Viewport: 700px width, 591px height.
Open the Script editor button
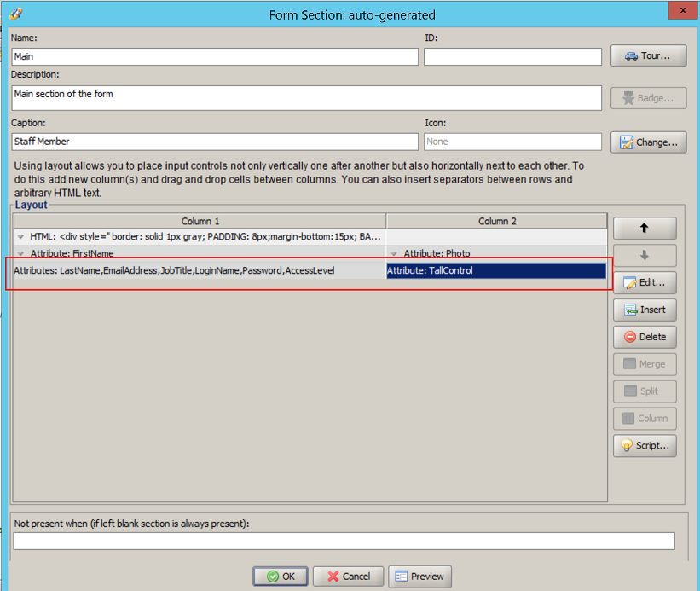coord(645,445)
